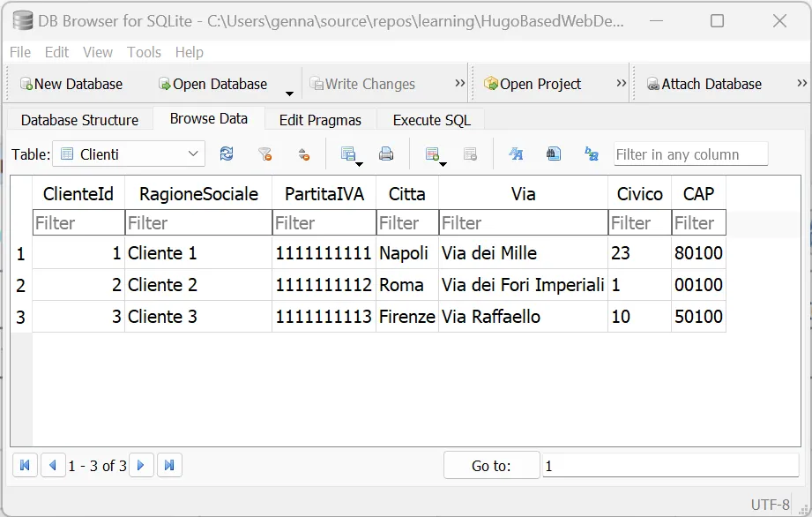Screen dimensions: 812x517
Task: Switch to the Database Structure tab
Action: point(79,120)
